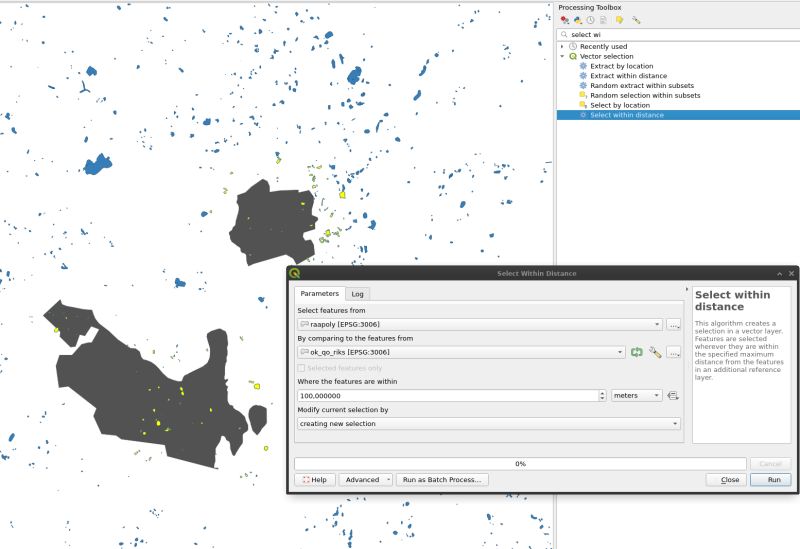
Task: Click the distance spinner arrows
Action: pyautogui.click(x=602, y=395)
